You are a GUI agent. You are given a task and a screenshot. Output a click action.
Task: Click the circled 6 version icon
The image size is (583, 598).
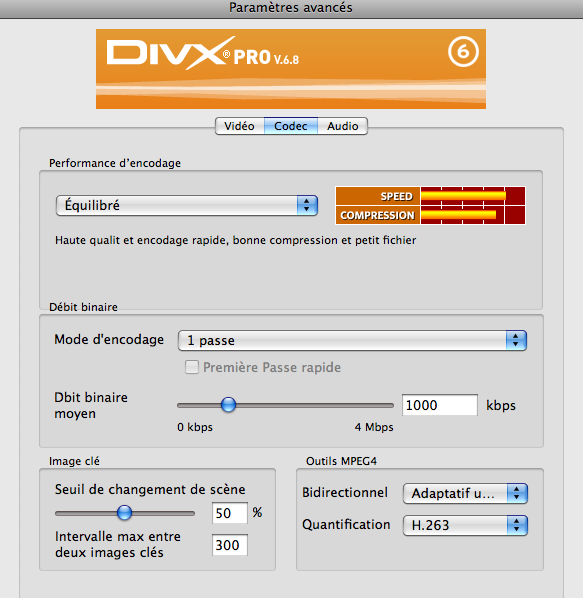(x=463, y=52)
